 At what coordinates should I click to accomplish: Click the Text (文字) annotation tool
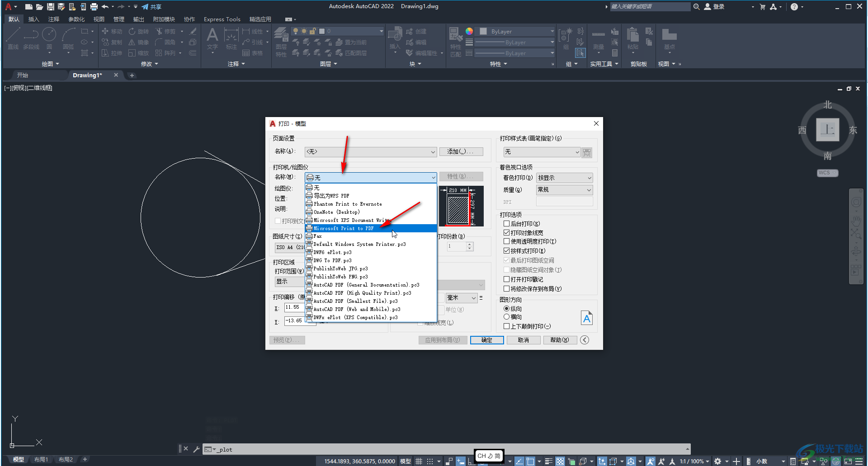[x=212, y=39]
